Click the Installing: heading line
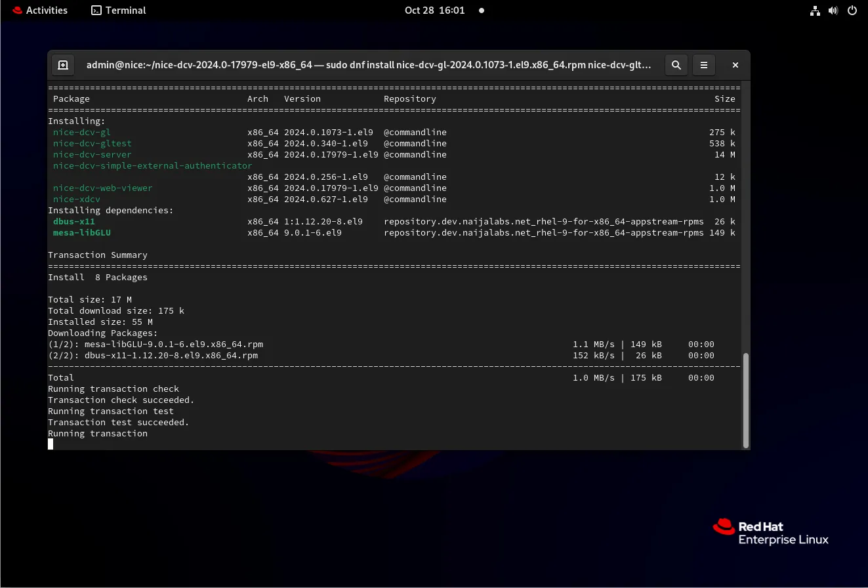This screenshot has height=588, width=868. (77, 121)
